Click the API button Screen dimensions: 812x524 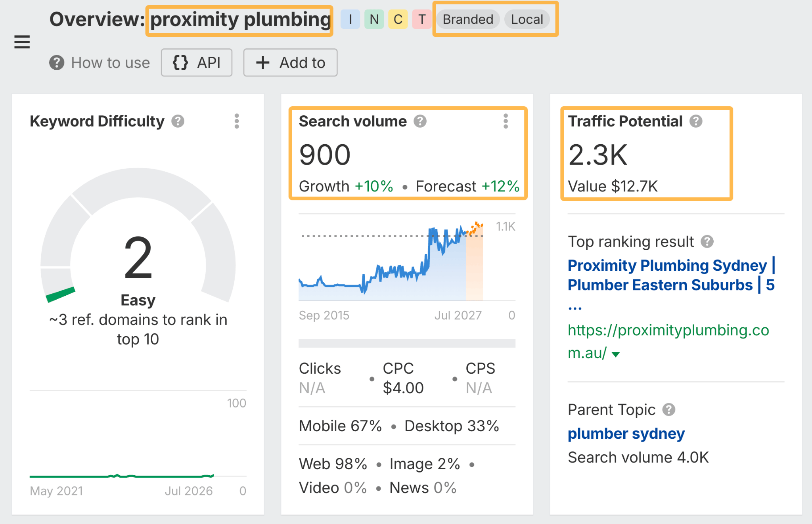click(197, 63)
